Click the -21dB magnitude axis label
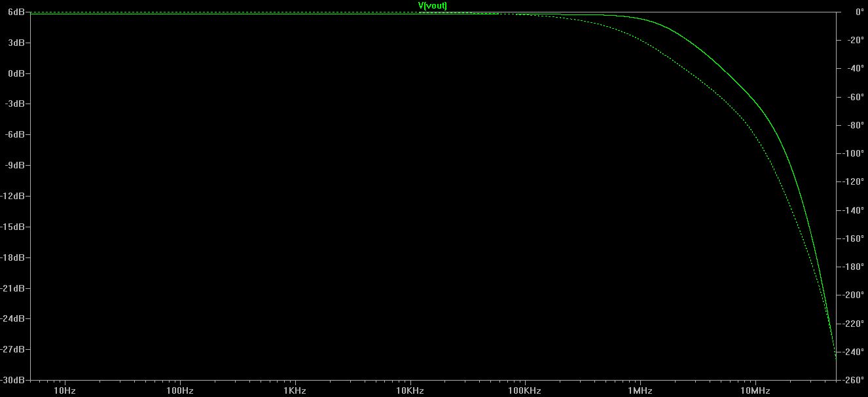Viewport: 868px width, 397px height. 13,288
